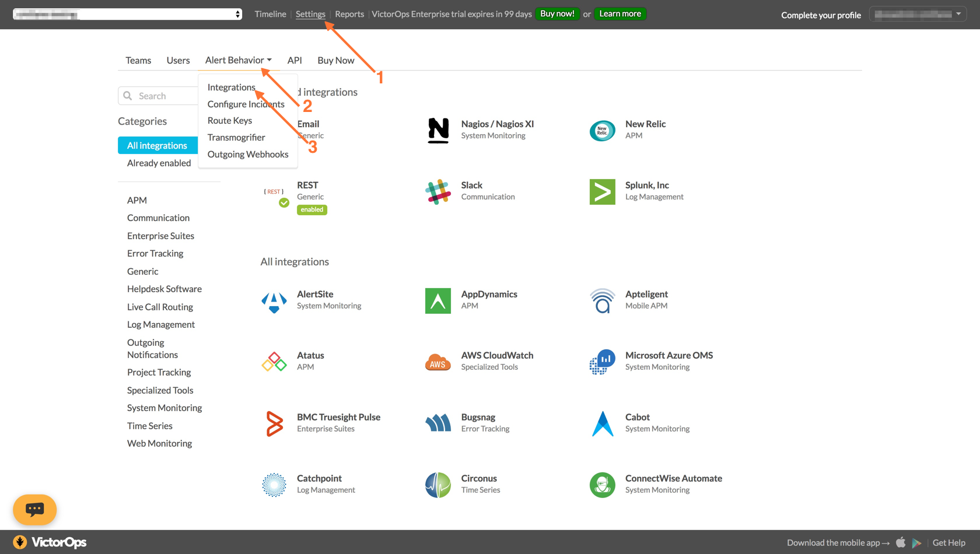Select the Slack Communication integration icon
980x554 pixels.
(x=438, y=191)
